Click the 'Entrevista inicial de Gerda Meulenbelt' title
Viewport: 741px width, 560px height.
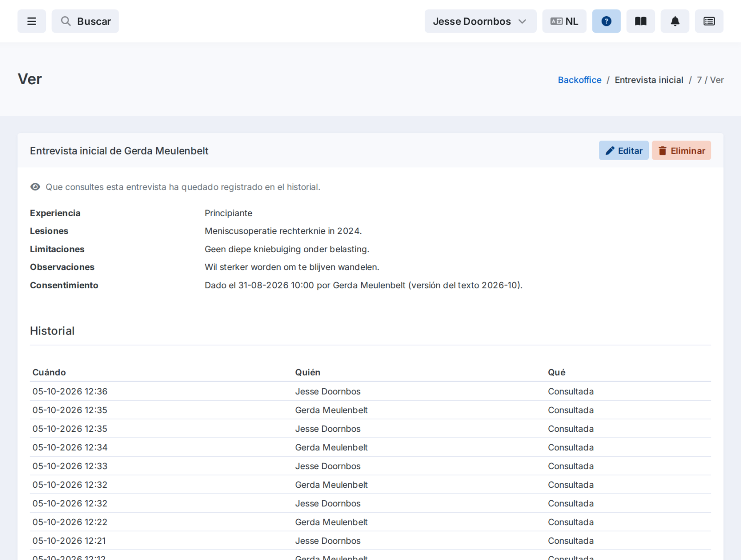(119, 151)
